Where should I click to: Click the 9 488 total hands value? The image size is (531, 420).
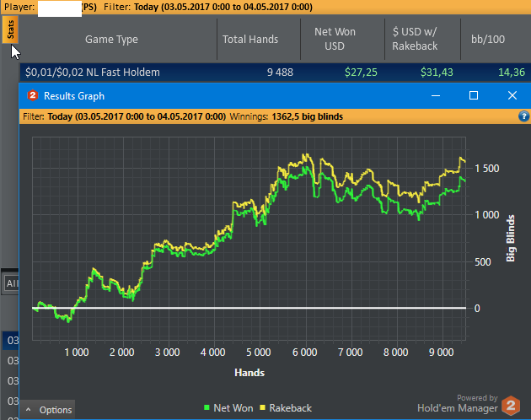pyautogui.click(x=280, y=73)
